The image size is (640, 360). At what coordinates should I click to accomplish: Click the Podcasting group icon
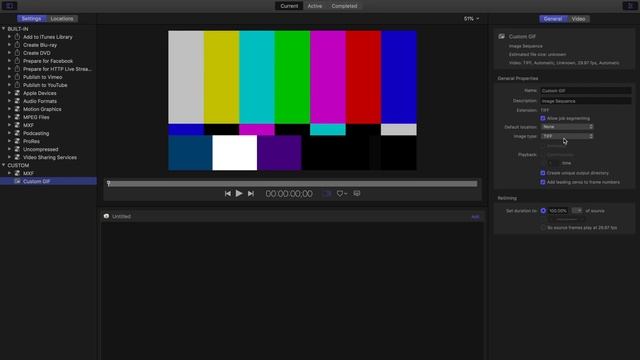(17, 133)
